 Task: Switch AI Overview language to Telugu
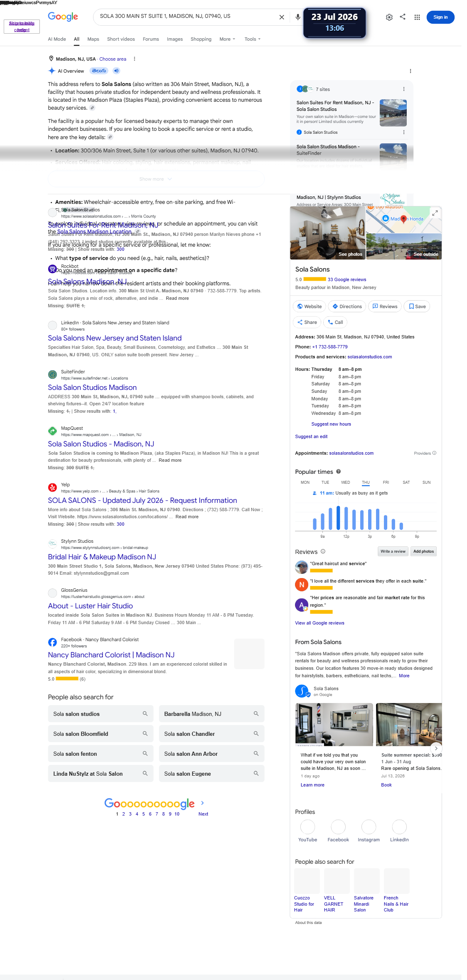click(99, 71)
